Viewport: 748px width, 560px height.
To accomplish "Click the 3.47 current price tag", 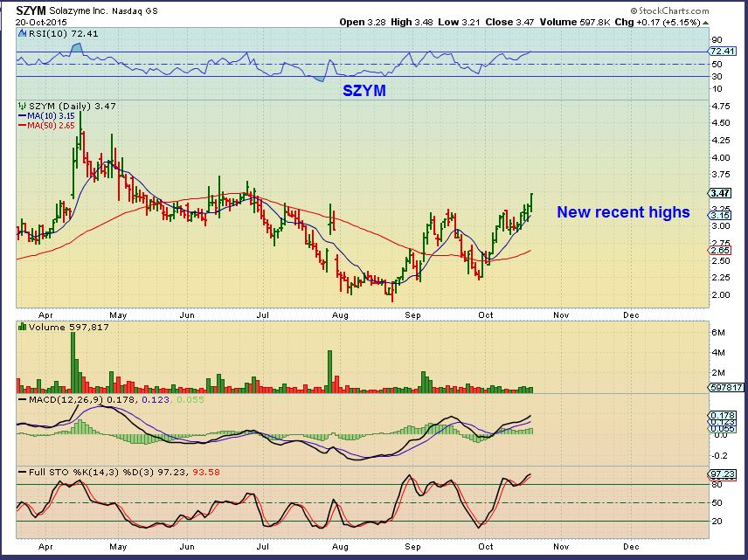I will [x=721, y=193].
